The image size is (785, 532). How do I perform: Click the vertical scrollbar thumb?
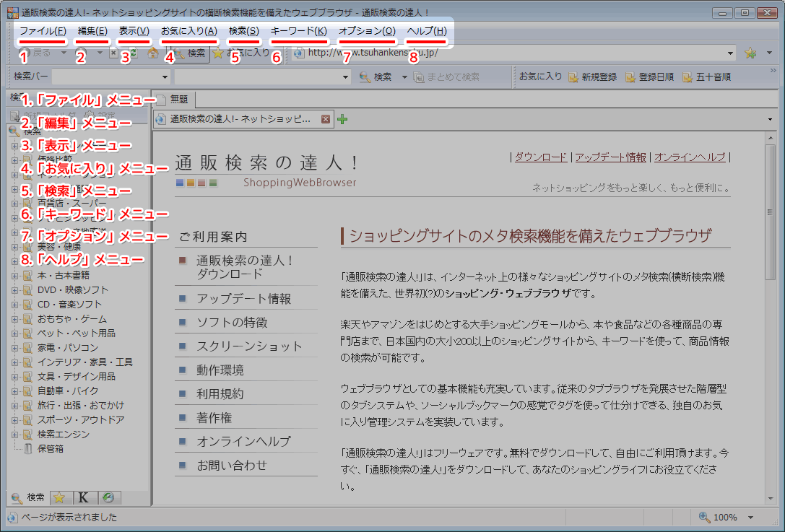coord(770,212)
